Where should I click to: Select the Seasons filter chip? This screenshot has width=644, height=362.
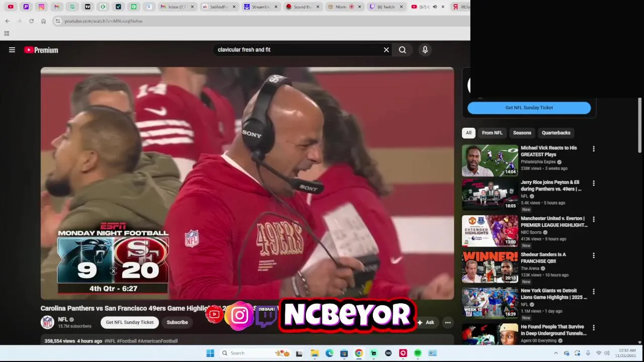coord(522,133)
